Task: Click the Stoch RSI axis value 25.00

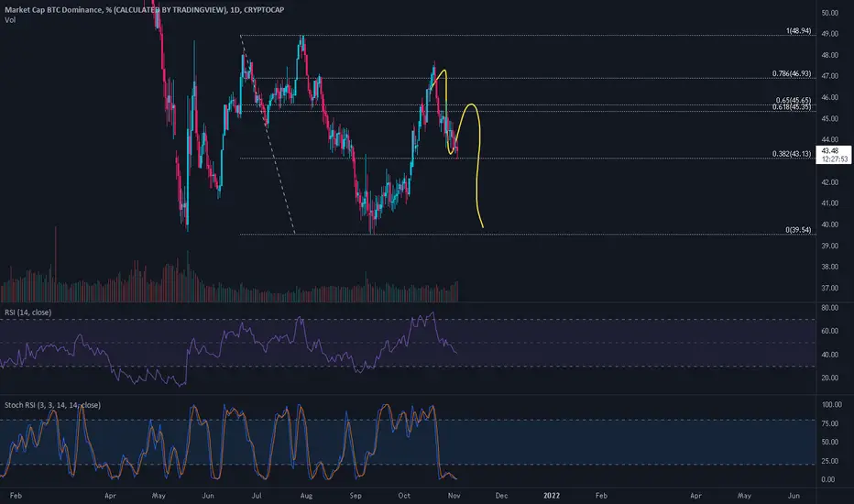Action: point(829,461)
